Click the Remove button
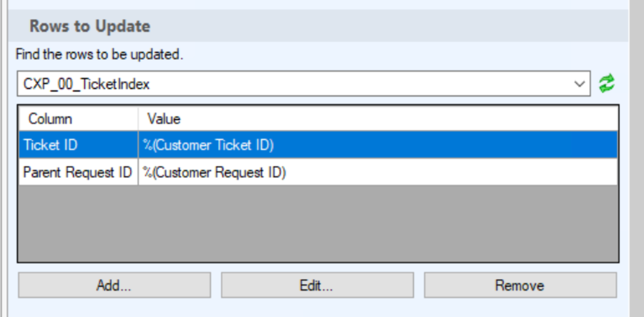 tap(520, 285)
